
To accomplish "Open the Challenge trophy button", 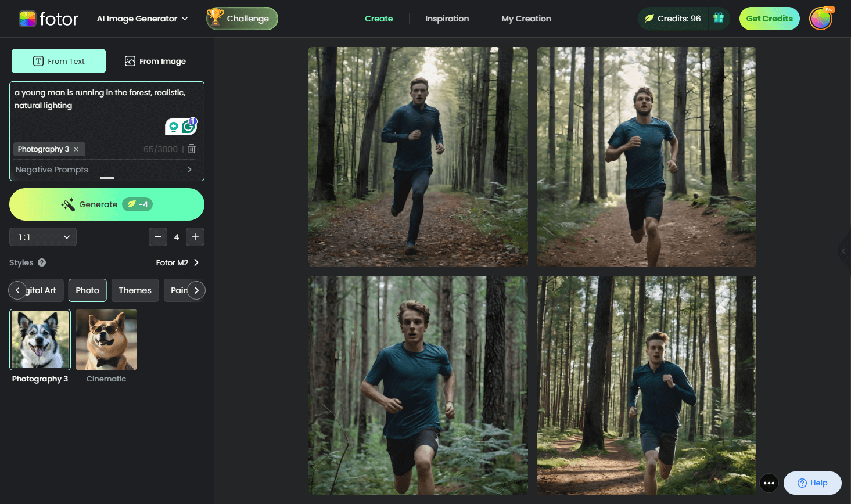I will pyautogui.click(x=242, y=19).
